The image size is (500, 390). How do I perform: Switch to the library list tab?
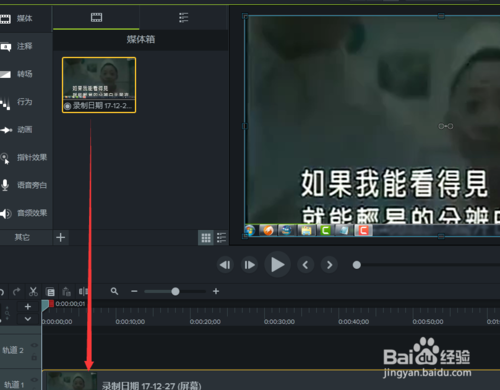coord(183,17)
